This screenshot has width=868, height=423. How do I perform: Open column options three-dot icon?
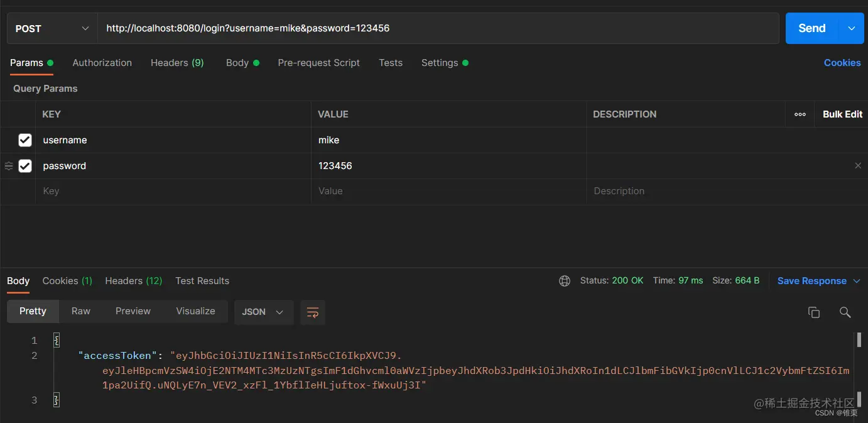point(800,114)
